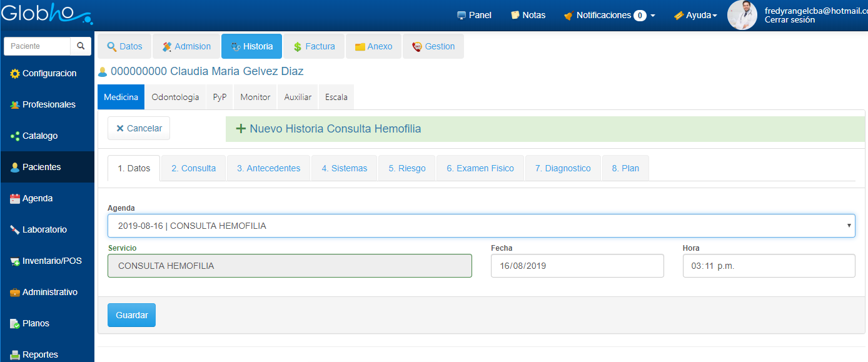Click the user profile avatar photo

tap(742, 15)
